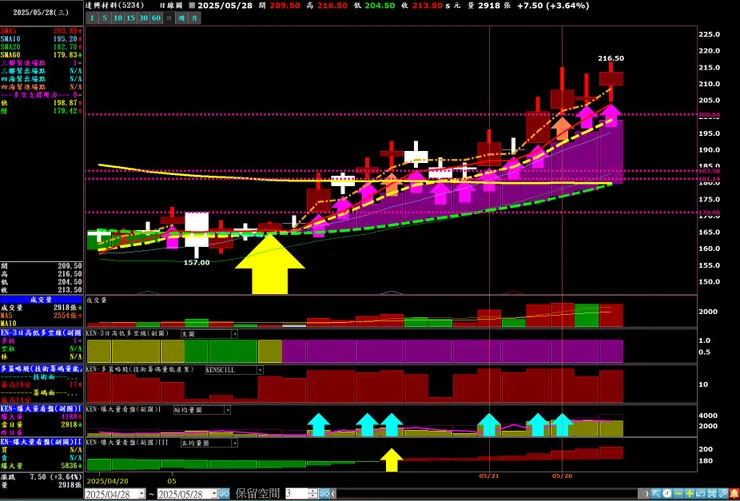Select the SMA5 indicator row
The height and width of the screenshot is (501, 740).
point(42,30)
